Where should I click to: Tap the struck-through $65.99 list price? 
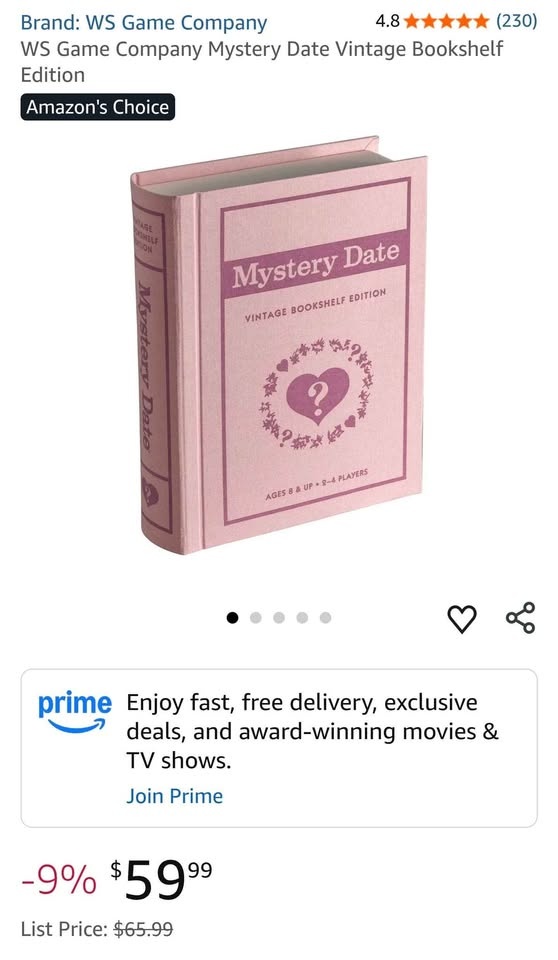[144, 929]
